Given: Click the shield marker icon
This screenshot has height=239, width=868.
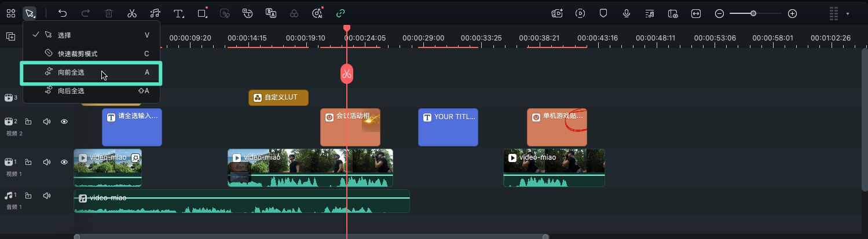Looking at the screenshot, I should tap(603, 13).
